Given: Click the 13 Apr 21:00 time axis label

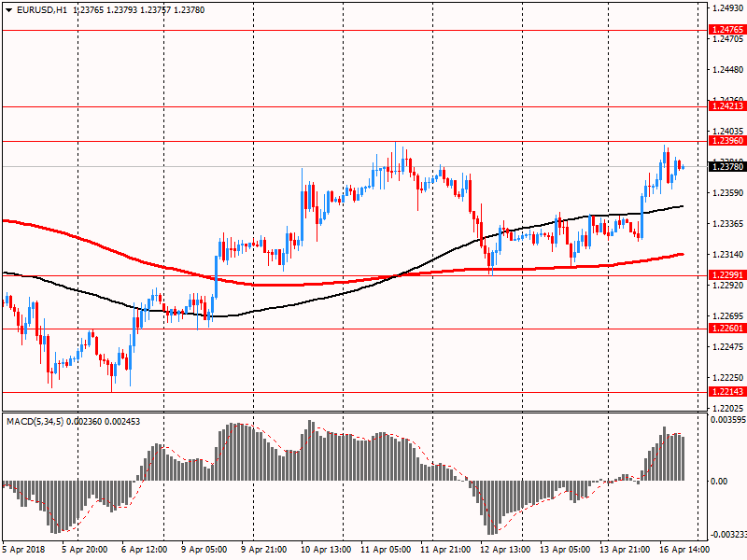Looking at the screenshot, I should point(625,550).
